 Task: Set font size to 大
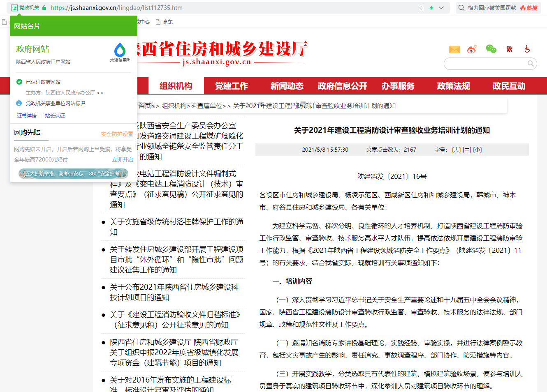click(456, 150)
